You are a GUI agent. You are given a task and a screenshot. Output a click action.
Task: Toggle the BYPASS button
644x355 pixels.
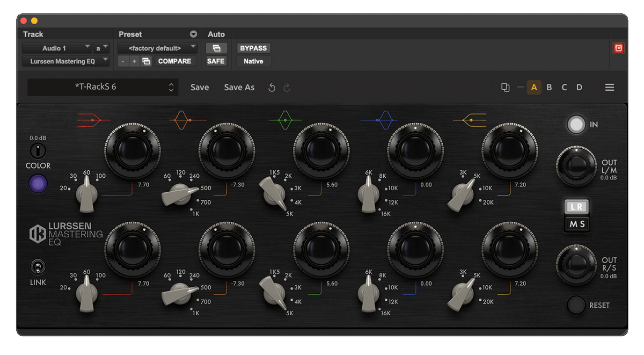click(x=253, y=48)
